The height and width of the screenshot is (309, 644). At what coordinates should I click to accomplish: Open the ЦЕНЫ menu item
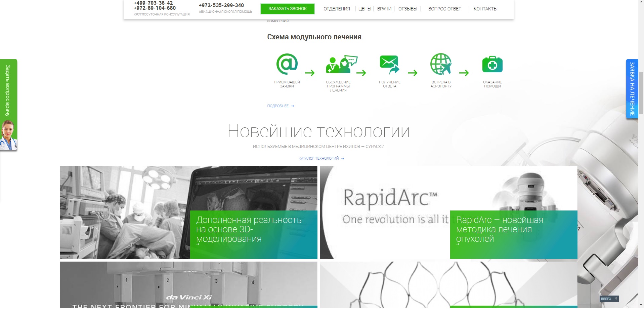[x=364, y=9]
